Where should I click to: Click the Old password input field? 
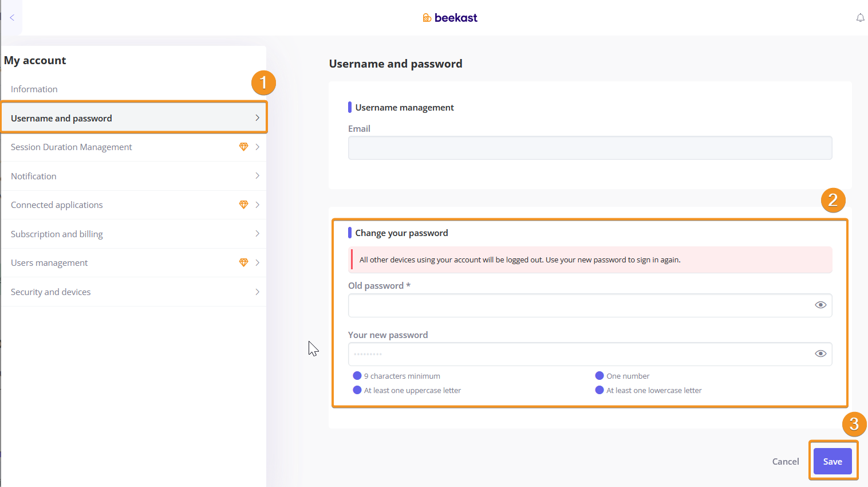tap(578, 305)
